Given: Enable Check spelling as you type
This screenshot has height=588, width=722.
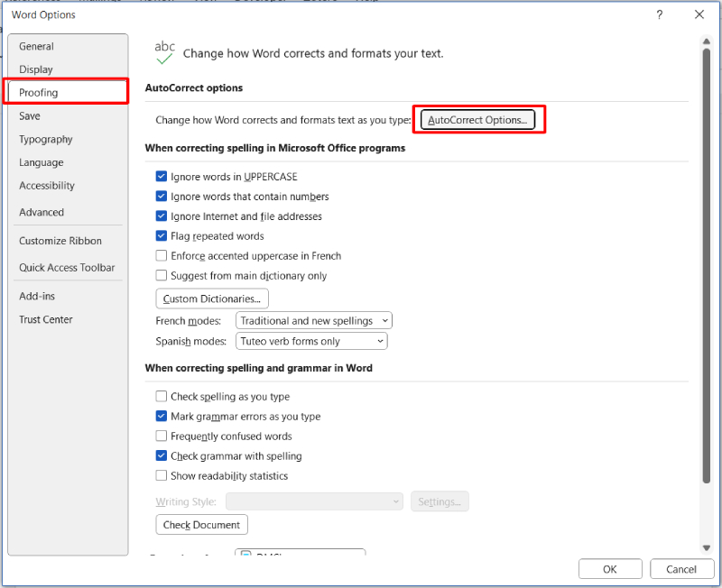Looking at the screenshot, I should 161,395.
